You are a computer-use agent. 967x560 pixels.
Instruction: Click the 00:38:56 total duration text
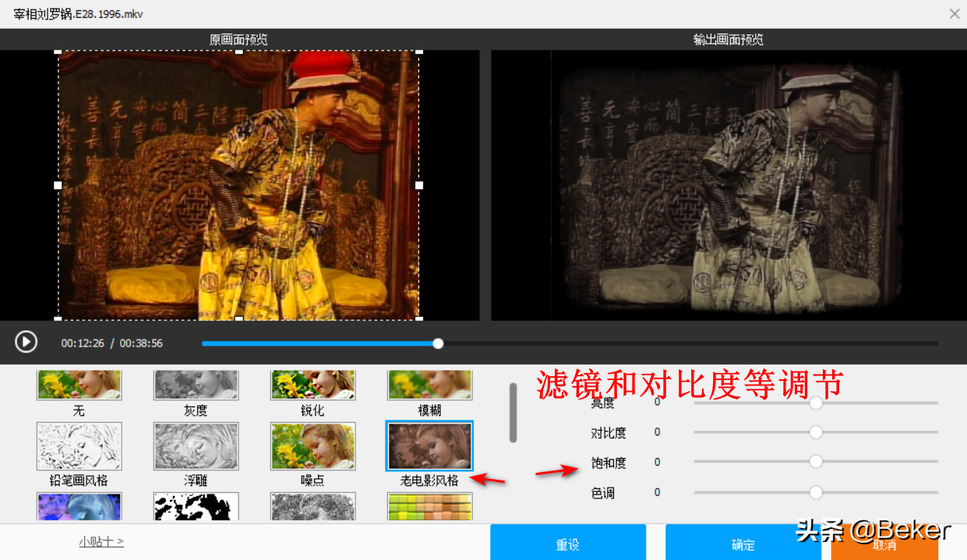(141, 343)
